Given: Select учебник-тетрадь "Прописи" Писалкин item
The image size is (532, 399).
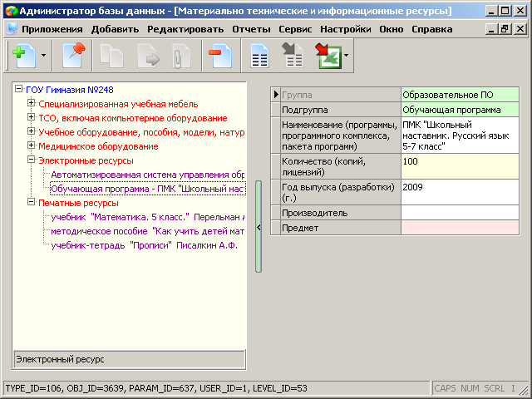Looking at the screenshot, I should tap(144, 246).
